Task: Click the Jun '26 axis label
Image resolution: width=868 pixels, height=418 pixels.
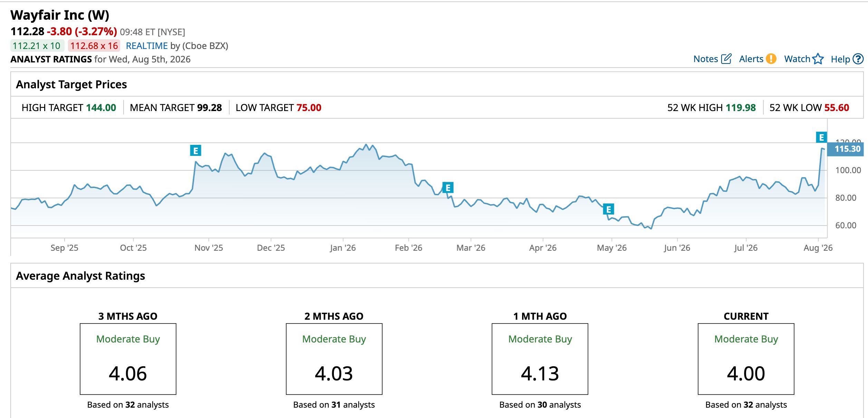Action: click(677, 248)
